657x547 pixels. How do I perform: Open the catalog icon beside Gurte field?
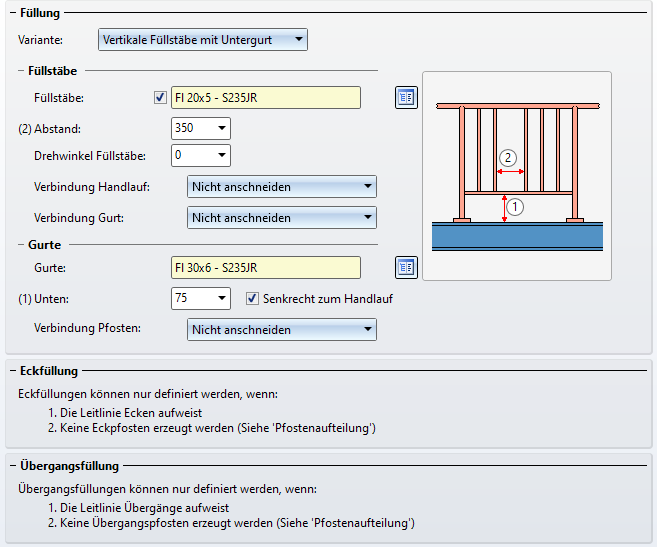[x=405, y=267]
